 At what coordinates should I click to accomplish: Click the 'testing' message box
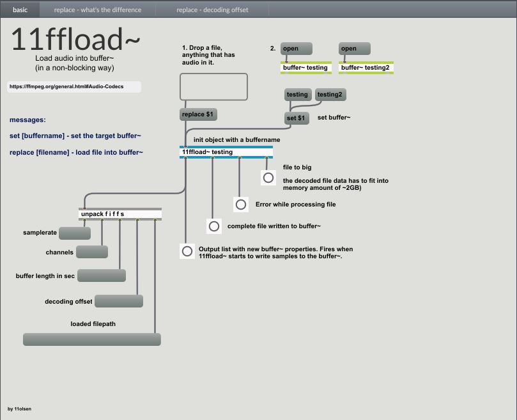(297, 95)
